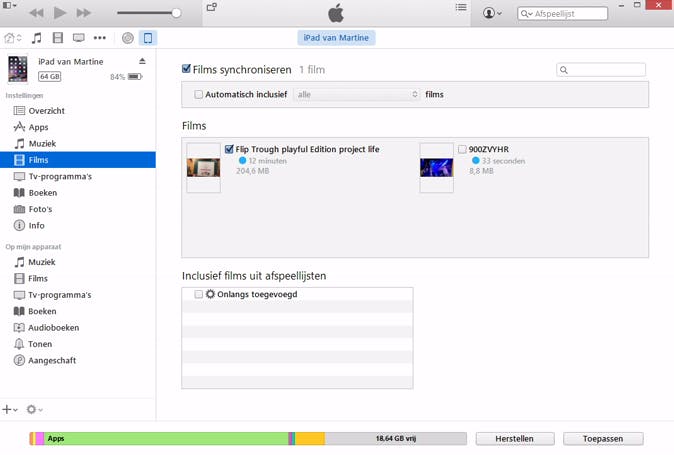The height and width of the screenshot is (455, 674).
Task: Toggle the Films synchroniseren checkbox
Action: 186,69
